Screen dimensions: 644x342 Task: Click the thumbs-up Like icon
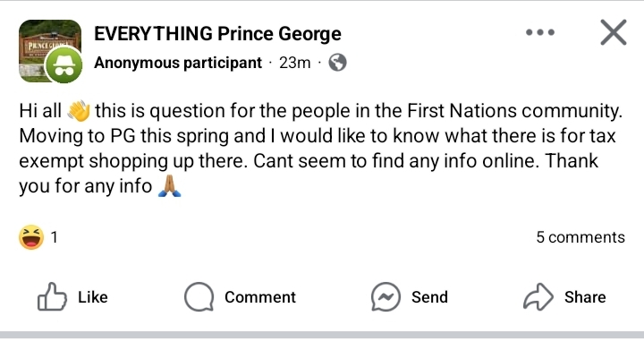point(52,296)
